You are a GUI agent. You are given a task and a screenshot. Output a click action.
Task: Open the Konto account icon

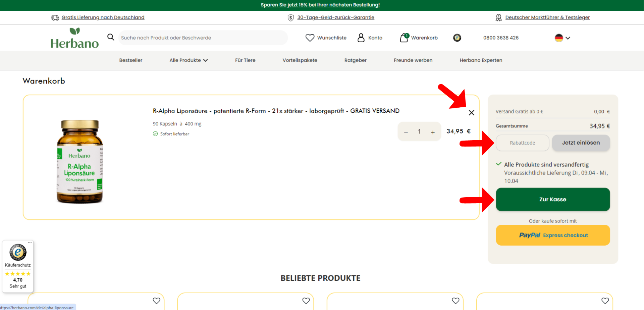pos(361,38)
